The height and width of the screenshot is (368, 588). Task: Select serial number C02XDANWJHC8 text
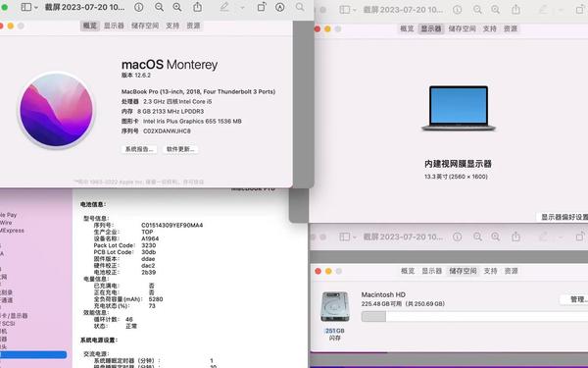(167, 131)
